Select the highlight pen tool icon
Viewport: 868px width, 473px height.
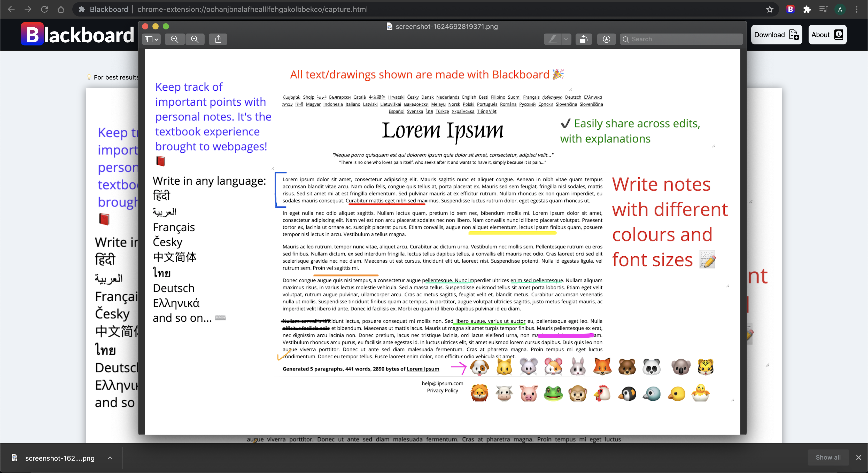coord(552,39)
